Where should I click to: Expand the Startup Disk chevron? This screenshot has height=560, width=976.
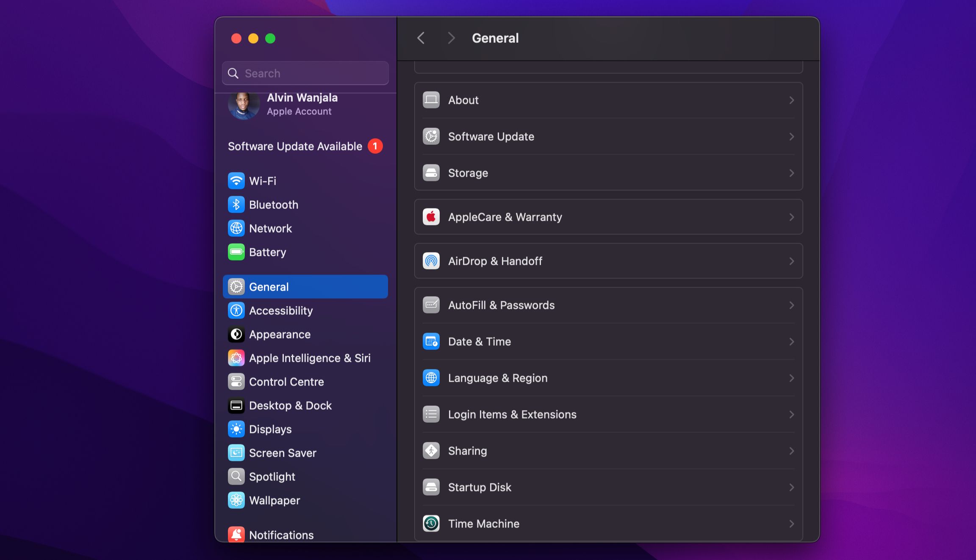[x=791, y=488]
